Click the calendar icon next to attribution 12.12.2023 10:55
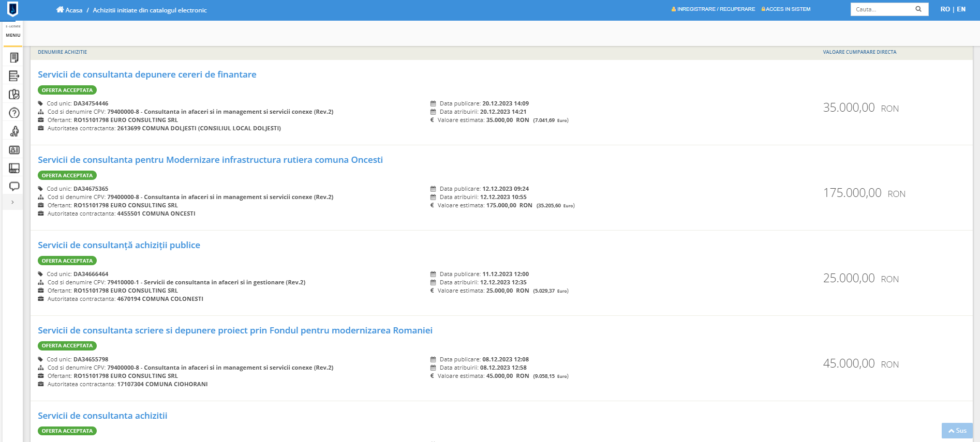The width and height of the screenshot is (980, 442). pyautogui.click(x=433, y=197)
